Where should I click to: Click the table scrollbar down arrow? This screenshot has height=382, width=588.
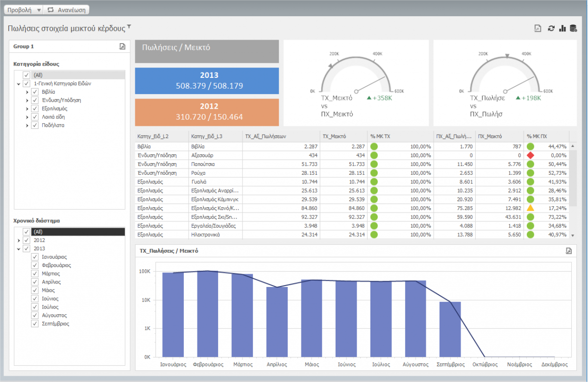[573, 236]
